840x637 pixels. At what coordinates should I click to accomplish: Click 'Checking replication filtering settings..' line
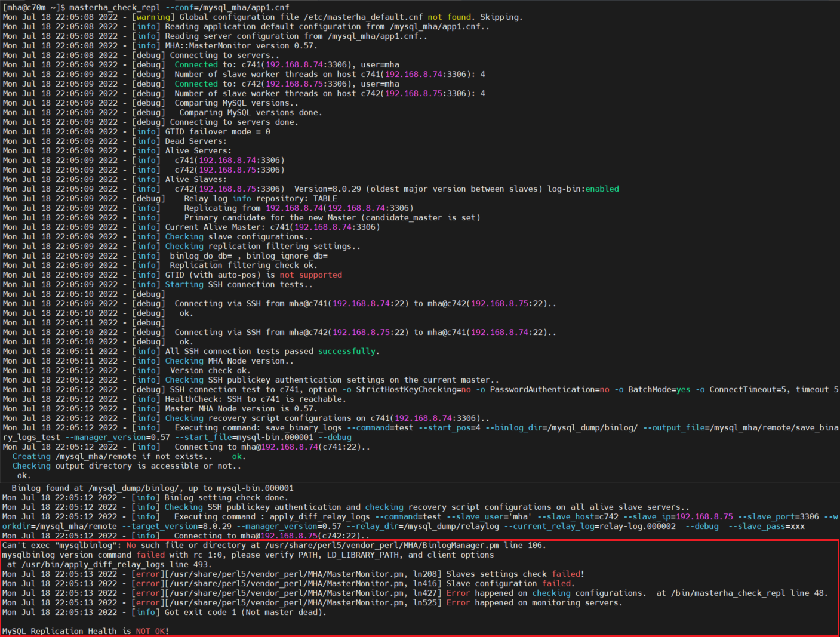click(263, 246)
